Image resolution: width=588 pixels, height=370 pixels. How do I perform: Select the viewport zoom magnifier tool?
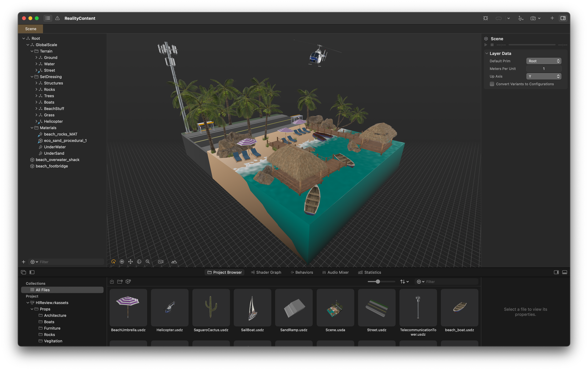[148, 261]
